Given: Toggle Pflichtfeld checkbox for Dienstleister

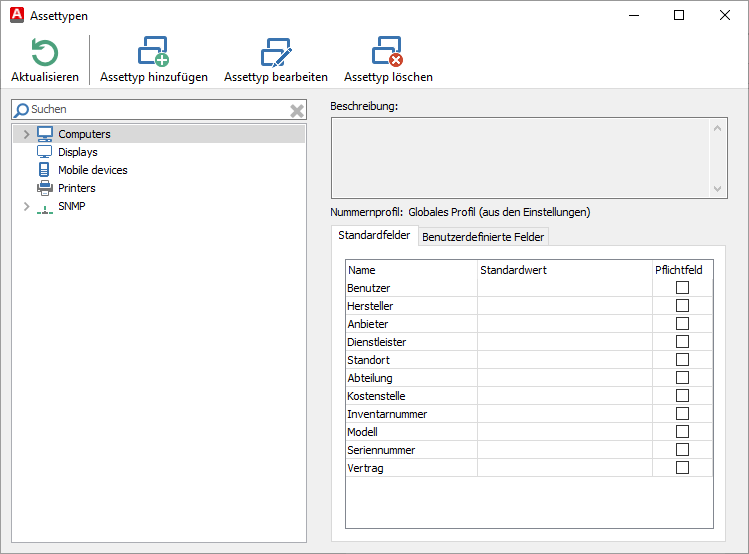Looking at the screenshot, I should 682,342.
